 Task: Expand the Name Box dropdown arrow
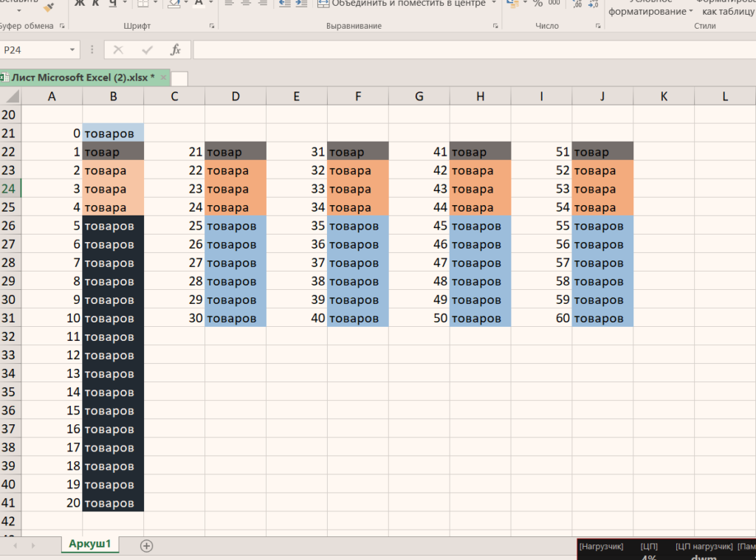[x=72, y=50]
